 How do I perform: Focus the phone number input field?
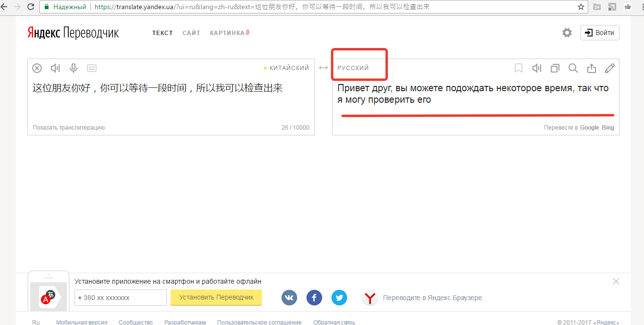121,298
